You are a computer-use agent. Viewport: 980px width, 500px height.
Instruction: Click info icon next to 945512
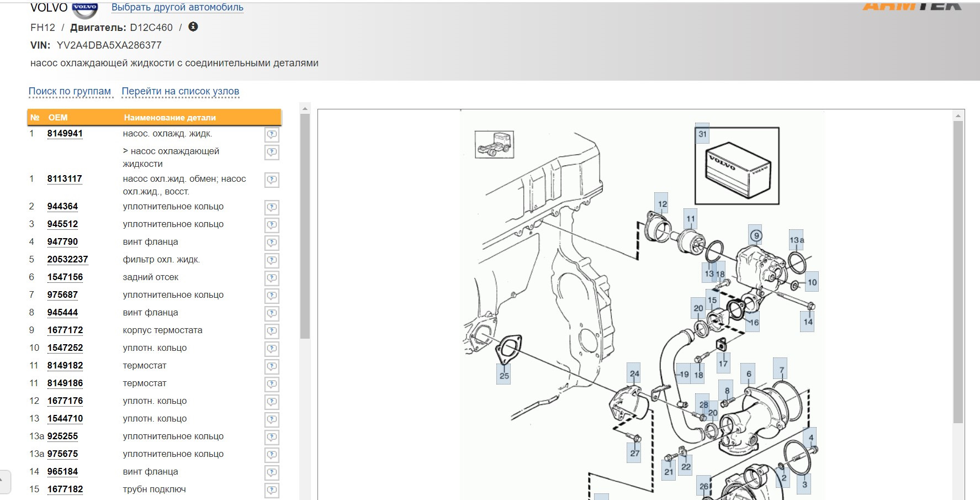272,225
